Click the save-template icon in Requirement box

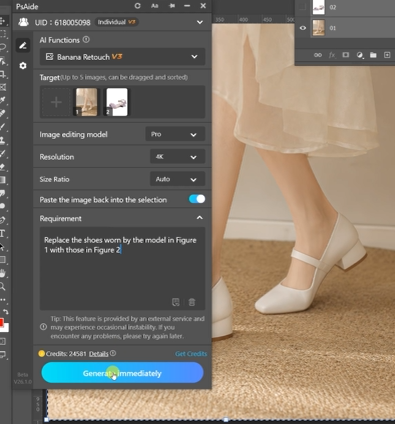pos(176,302)
